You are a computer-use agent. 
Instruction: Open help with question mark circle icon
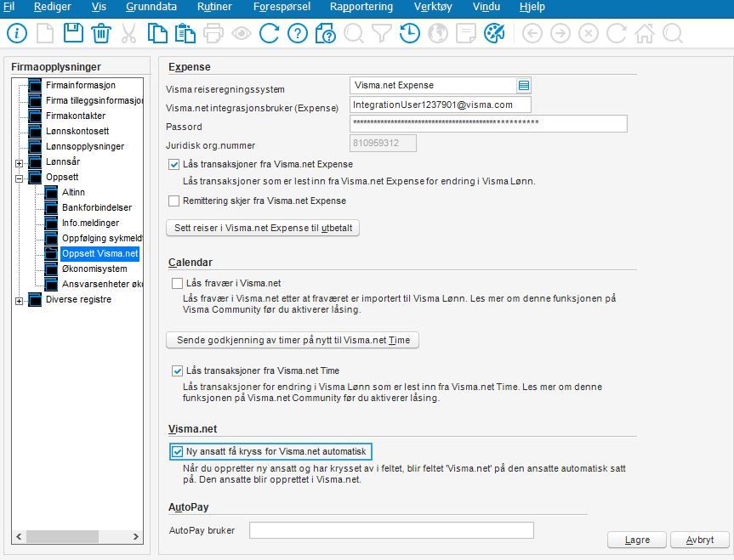[298, 34]
